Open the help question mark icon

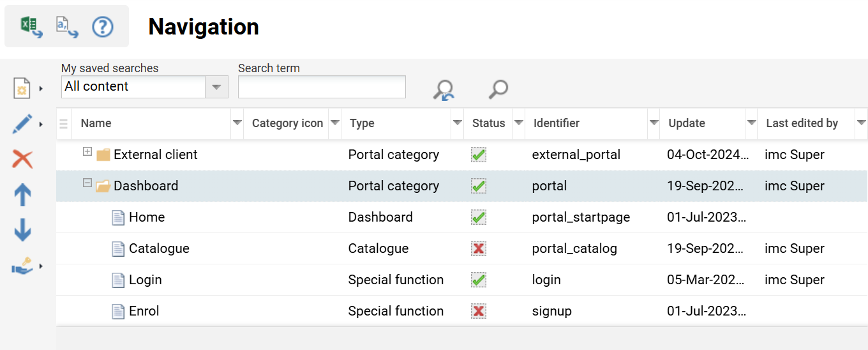(103, 27)
